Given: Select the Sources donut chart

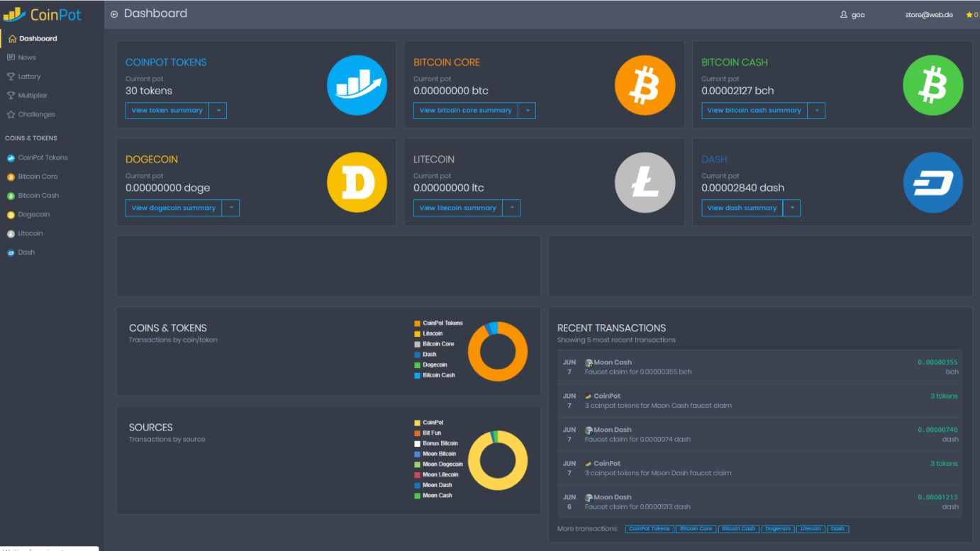Looking at the screenshot, I should tap(497, 460).
